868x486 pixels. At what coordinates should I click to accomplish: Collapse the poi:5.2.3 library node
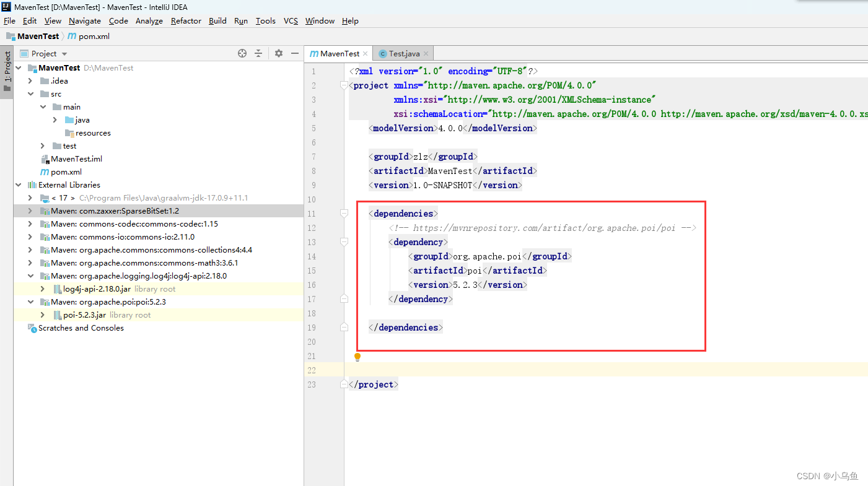tap(30, 302)
